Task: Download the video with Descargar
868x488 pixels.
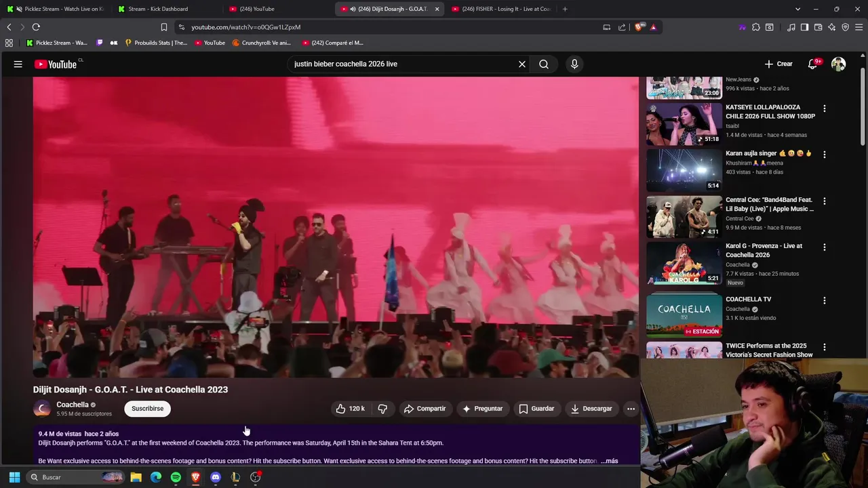Action: pyautogui.click(x=591, y=409)
